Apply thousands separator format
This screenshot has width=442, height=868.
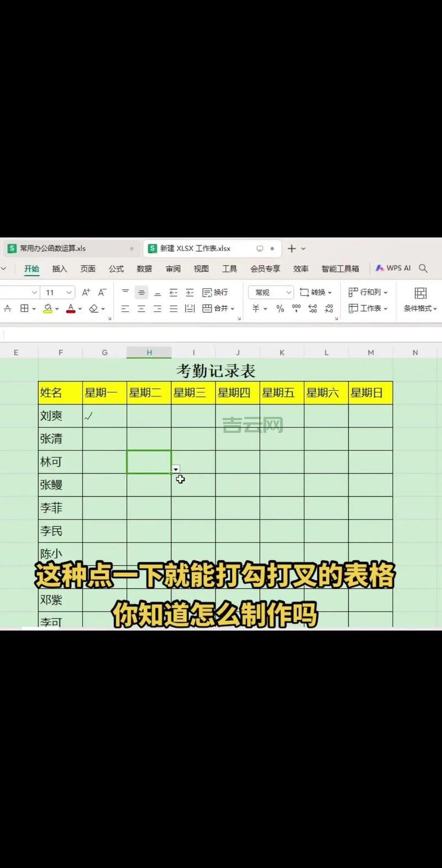[297, 308]
